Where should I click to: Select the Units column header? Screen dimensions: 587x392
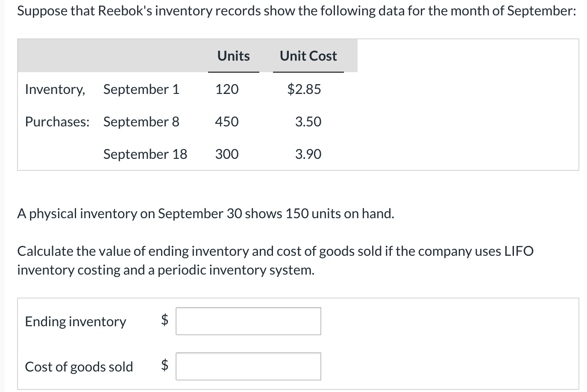[x=233, y=56]
